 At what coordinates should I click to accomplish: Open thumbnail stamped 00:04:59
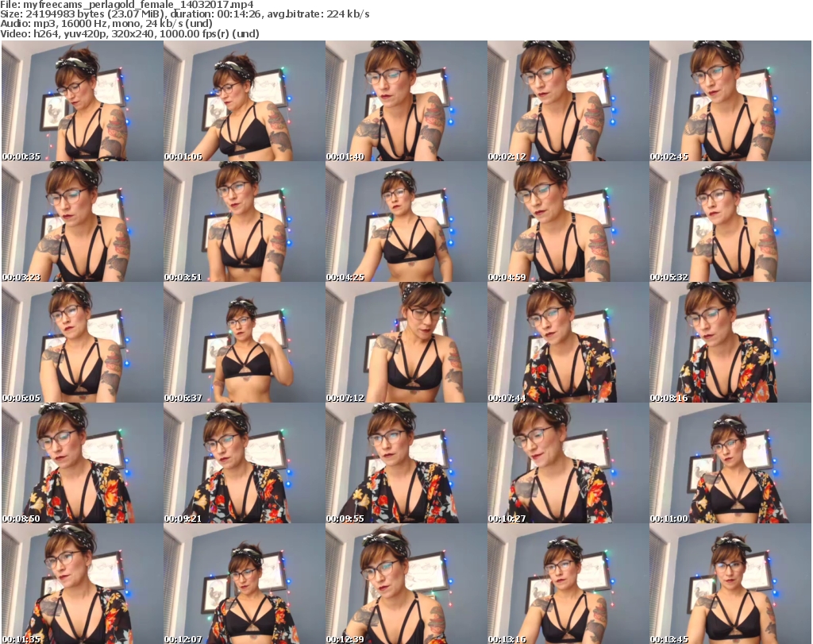click(x=568, y=222)
